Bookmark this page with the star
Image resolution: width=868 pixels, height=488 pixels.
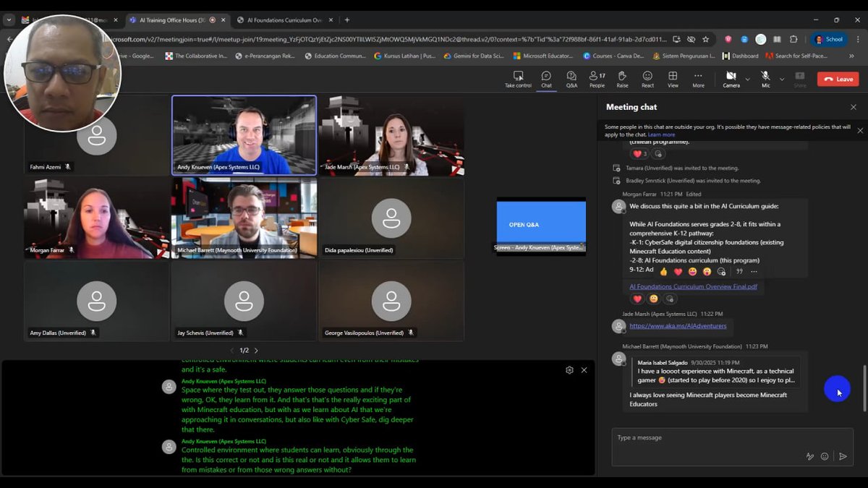pos(706,39)
